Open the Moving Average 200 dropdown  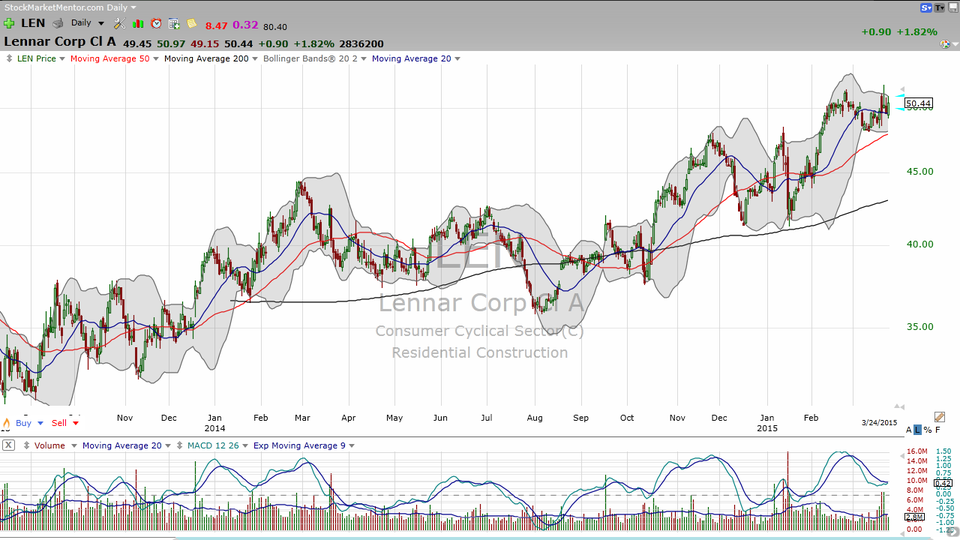(255, 59)
